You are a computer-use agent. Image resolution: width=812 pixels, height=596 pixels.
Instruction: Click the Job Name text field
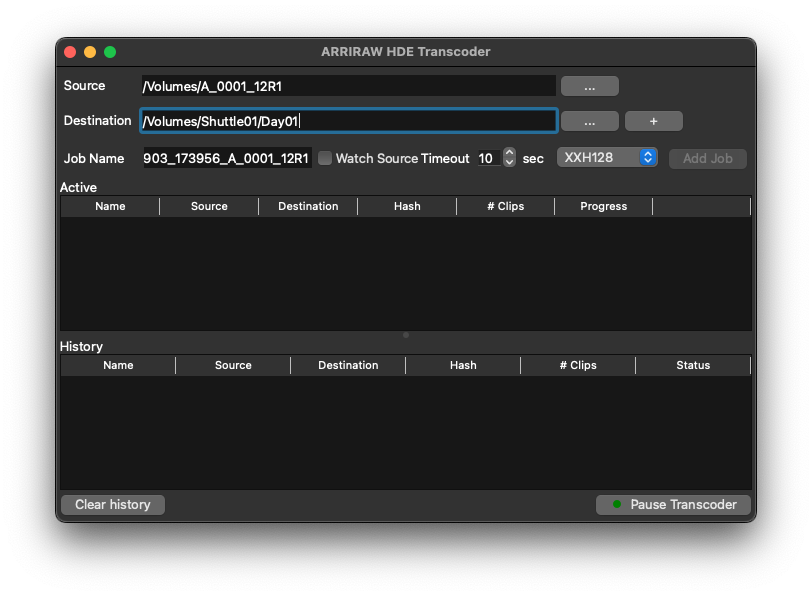(227, 158)
